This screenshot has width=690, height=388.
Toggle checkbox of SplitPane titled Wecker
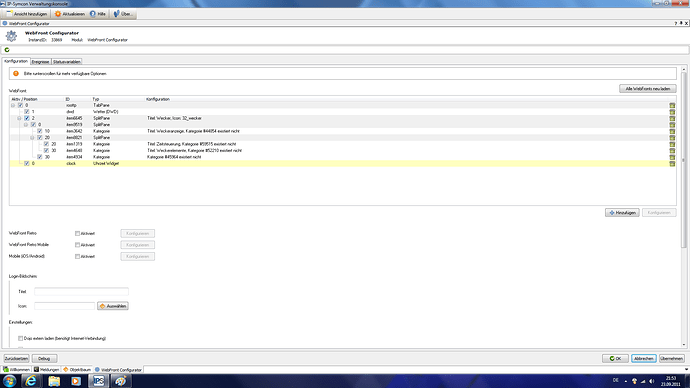point(27,118)
